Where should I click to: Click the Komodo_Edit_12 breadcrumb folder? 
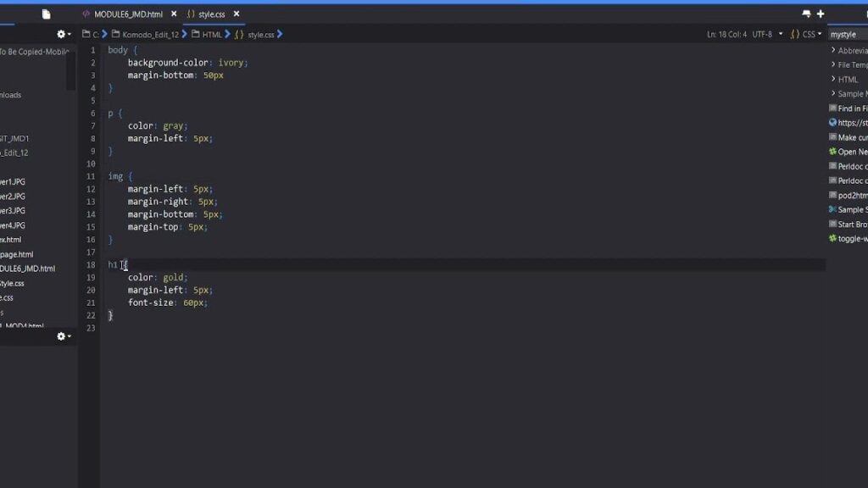(x=150, y=34)
